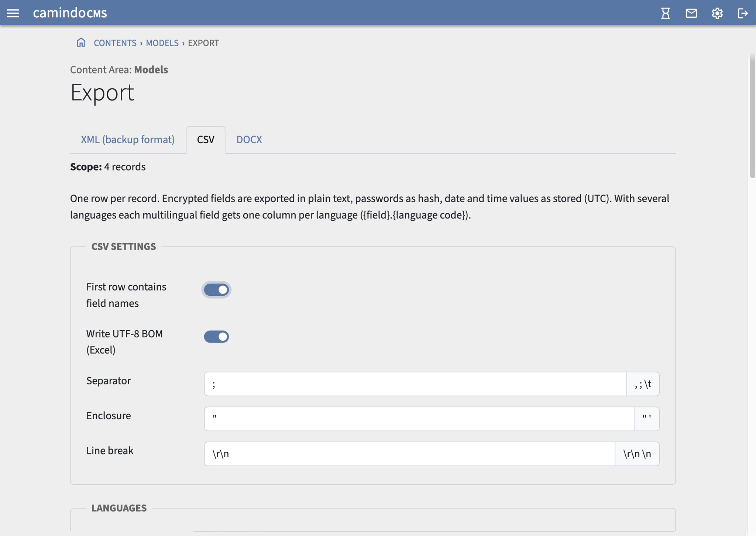The height and width of the screenshot is (536, 756).
Task: Switch to the DOCX tab
Action: [249, 140]
